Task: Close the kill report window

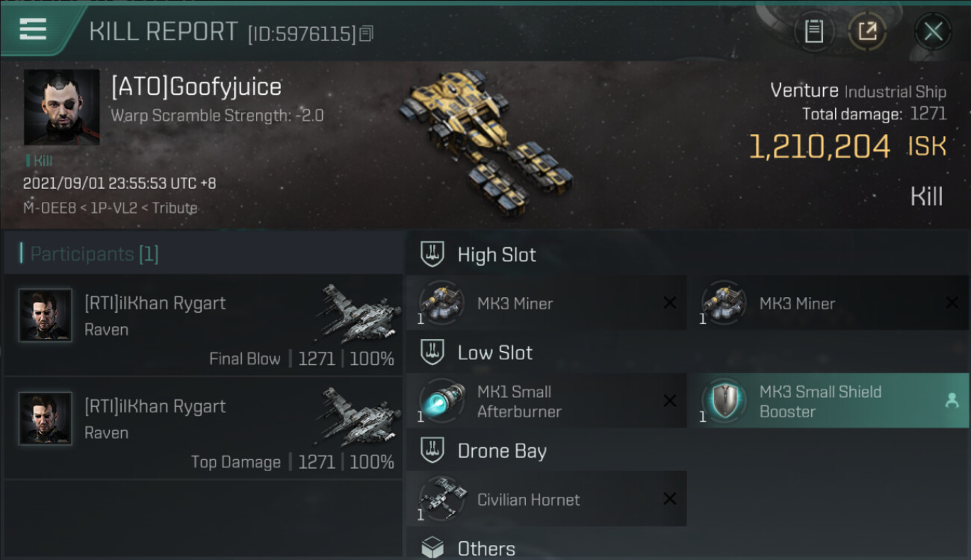Action: pyautogui.click(x=933, y=31)
